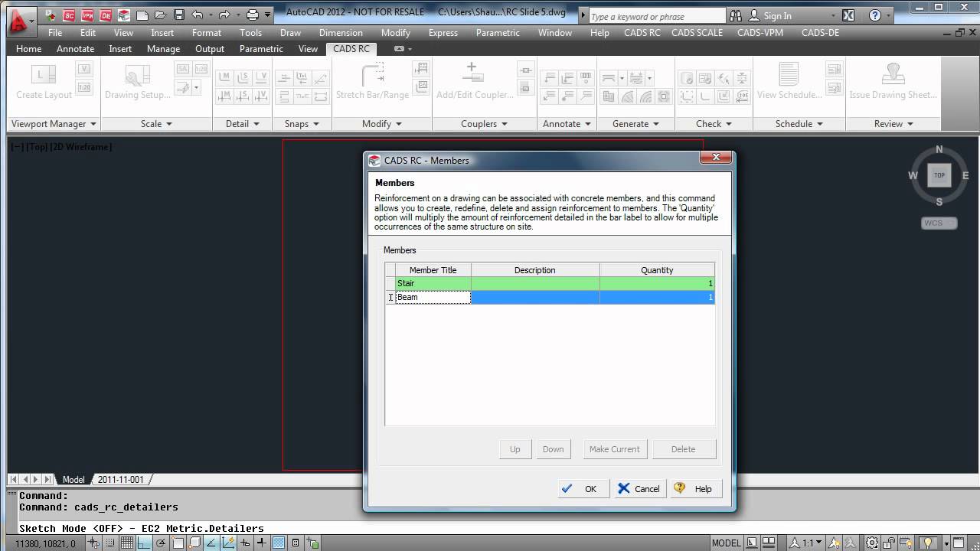980x551 pixels.
Task: Redo the last undone action
Action: click(224, 15)
